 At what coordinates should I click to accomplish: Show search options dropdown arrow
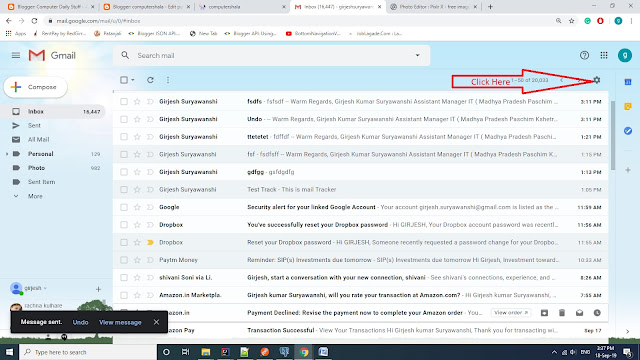click(417, 55)
